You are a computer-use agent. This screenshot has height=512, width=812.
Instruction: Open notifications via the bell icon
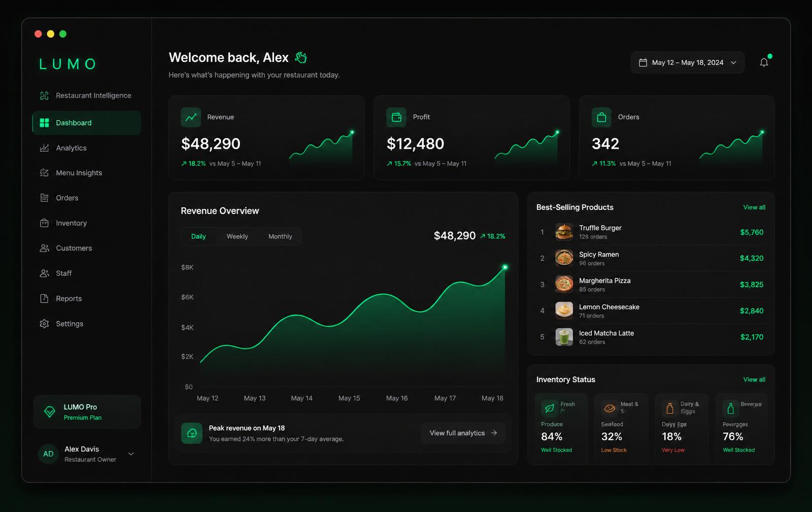[764, 62]
